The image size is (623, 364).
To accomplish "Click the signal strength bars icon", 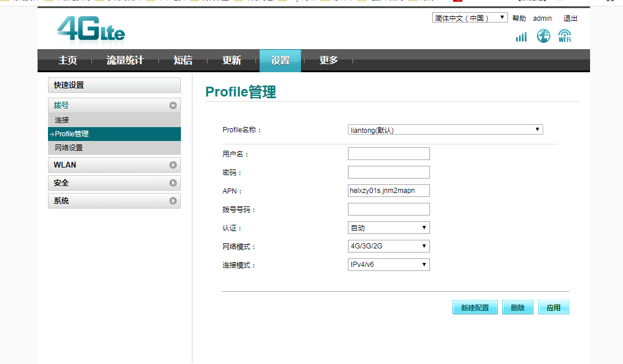I will [x=521, y=37].
